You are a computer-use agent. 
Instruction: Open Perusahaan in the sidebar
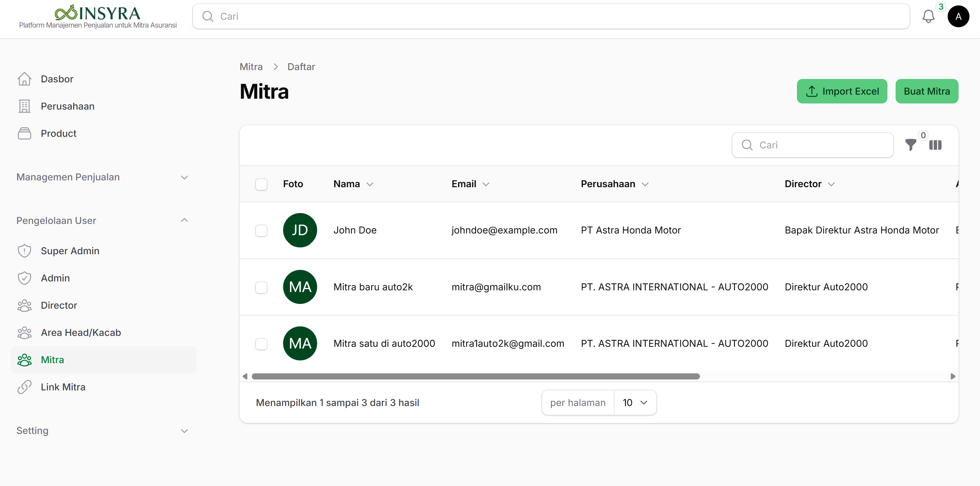[x=103, y=106]
